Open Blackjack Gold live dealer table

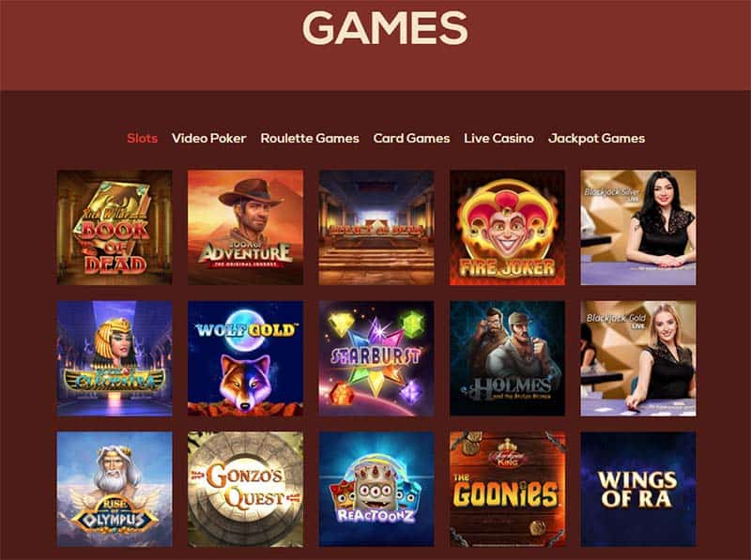[638, 358]
